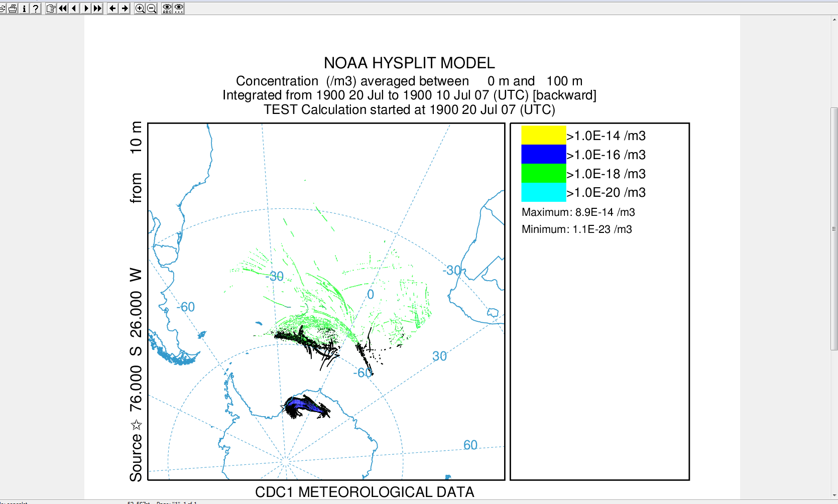Click the 'Concentration (/m3) averaged between' line
The image size is (838, 504).
point(409,81)
